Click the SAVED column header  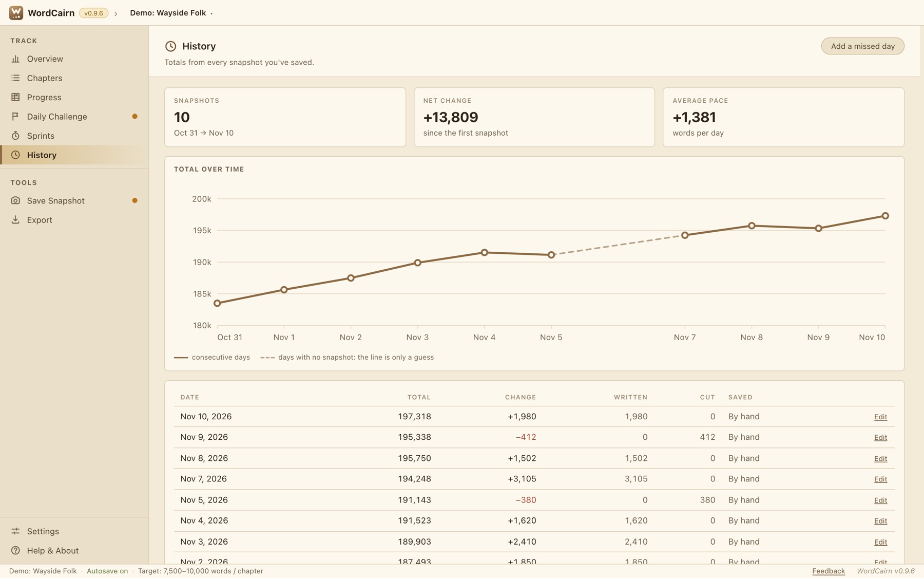click(740, 397)
